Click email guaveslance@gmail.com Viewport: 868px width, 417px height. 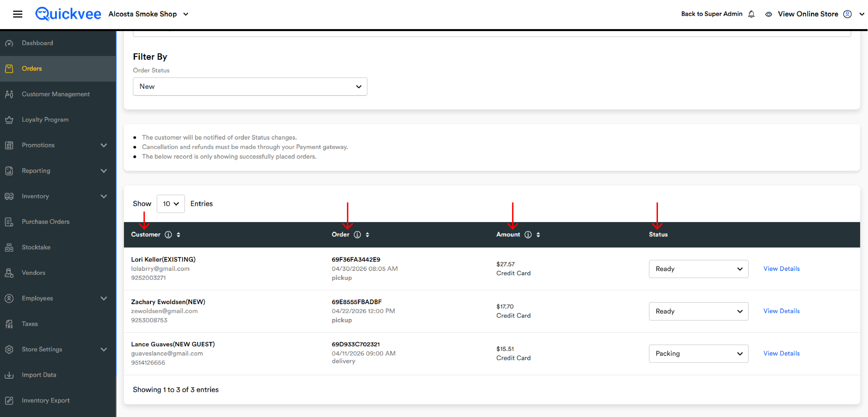pos(167,354)
